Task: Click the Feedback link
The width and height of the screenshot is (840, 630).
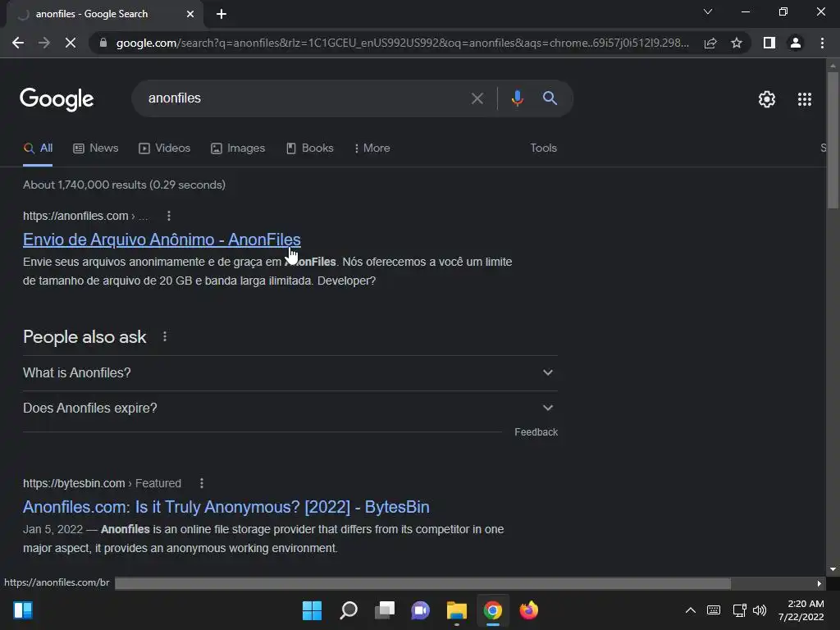Action: [x=536, y=432]
